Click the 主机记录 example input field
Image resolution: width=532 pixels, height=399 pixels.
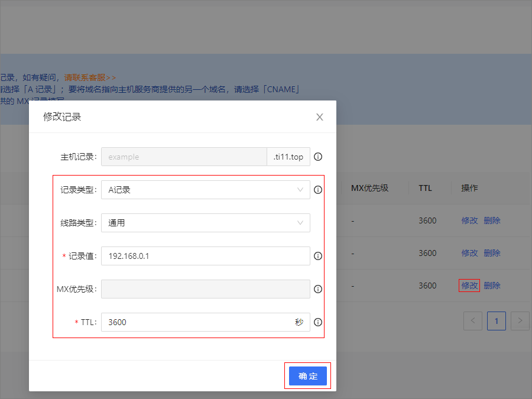[184, 157]
